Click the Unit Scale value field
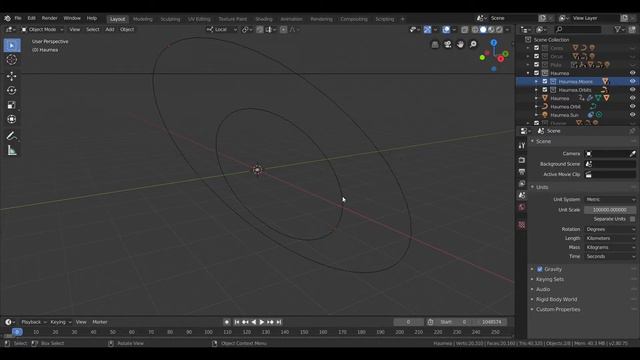The image size is (640, 360). (610, 210)
